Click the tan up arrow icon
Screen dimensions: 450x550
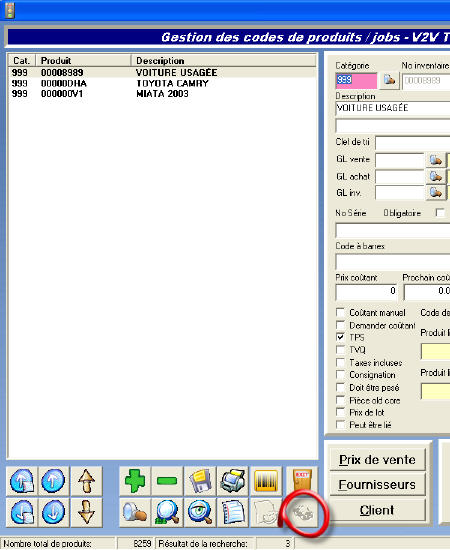86,481
